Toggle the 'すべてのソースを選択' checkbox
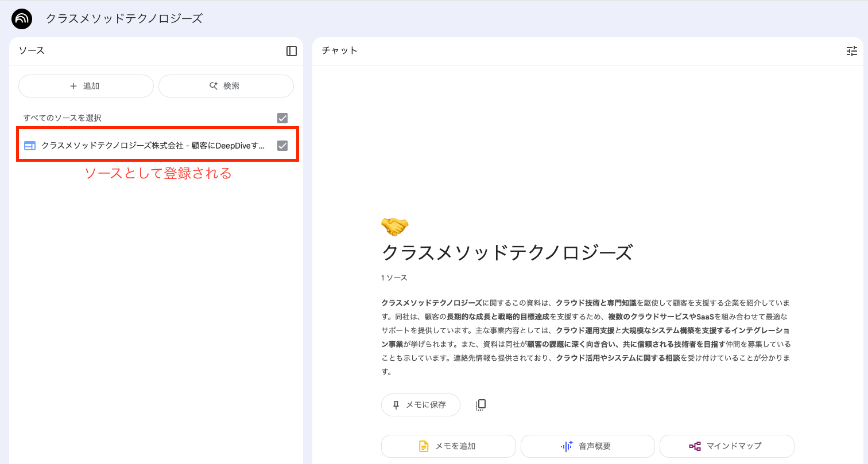 [x=282, y=118]
